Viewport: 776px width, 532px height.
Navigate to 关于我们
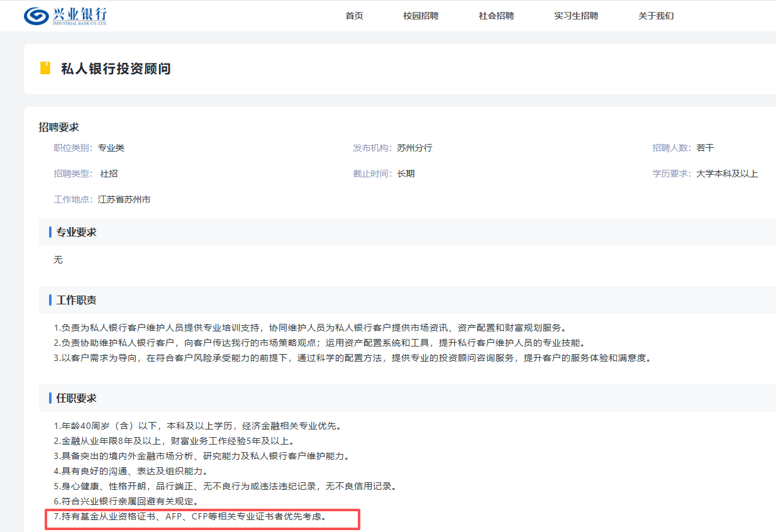click(656, 16)
